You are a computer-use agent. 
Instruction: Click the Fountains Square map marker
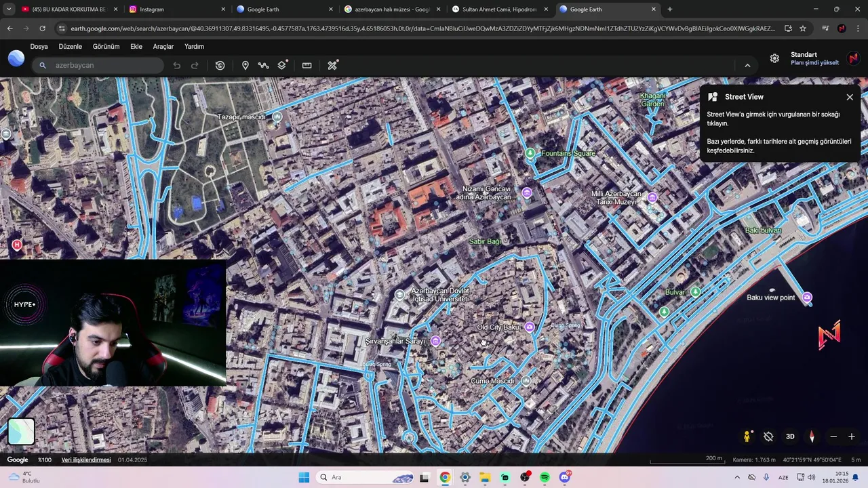[x=530, y=153]
